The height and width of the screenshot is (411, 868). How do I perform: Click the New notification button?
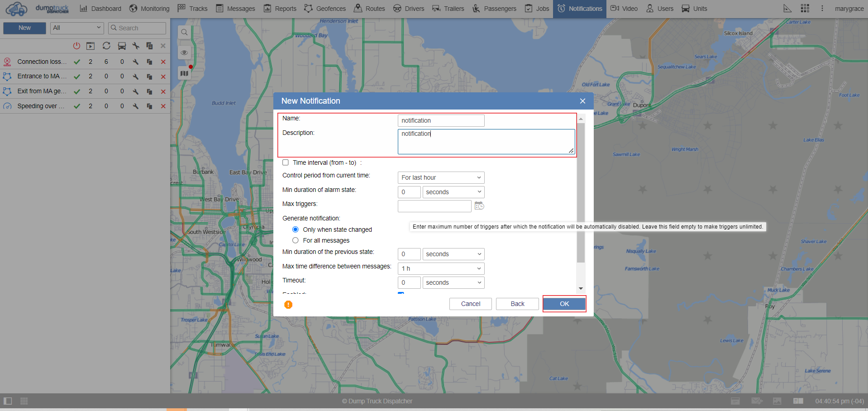(24, 28)
